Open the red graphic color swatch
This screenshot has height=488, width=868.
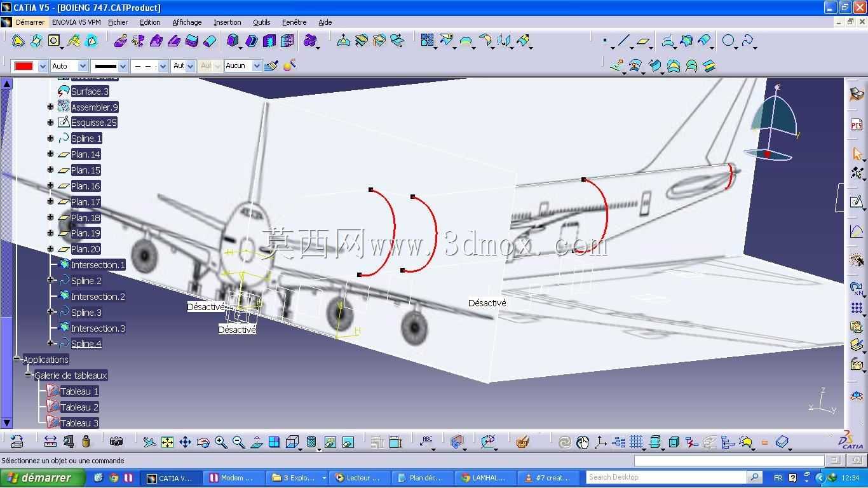[x=24, y=66]
